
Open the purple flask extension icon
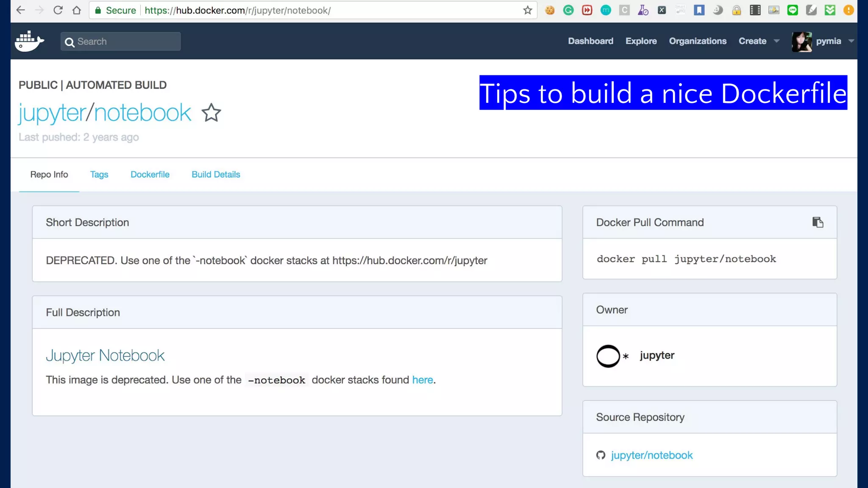coord(643,10)
